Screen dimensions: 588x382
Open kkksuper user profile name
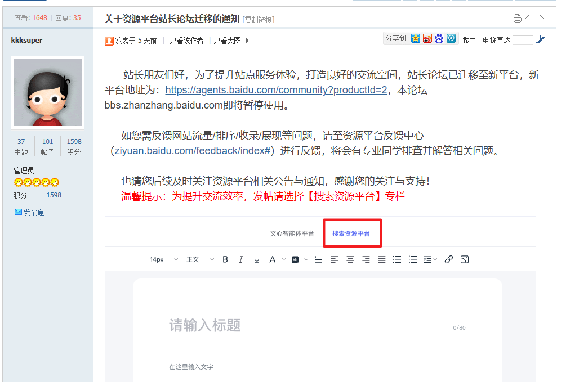pos(26,40)
